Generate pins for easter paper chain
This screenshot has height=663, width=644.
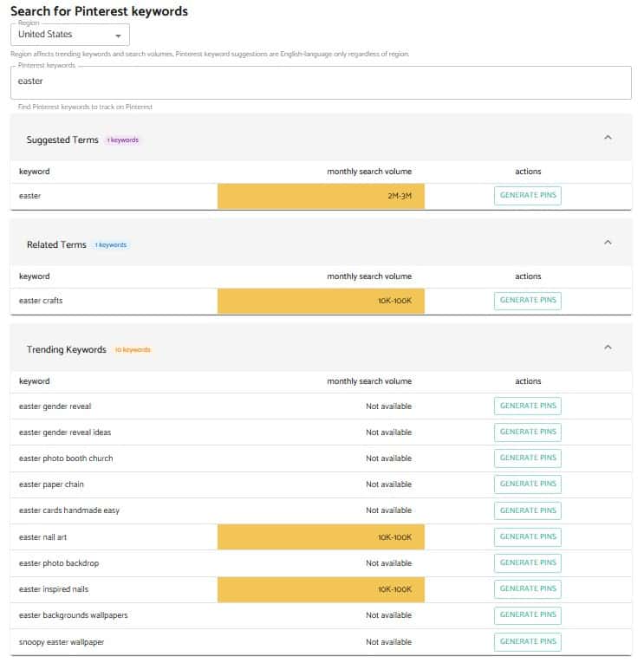click(x=527, y=484)
